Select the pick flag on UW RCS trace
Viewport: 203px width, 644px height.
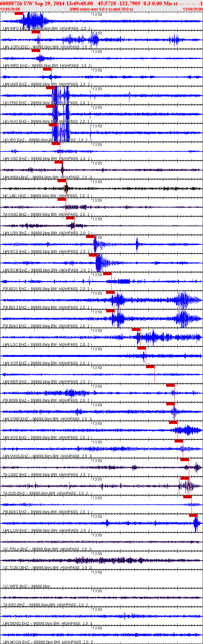[90, 236]
